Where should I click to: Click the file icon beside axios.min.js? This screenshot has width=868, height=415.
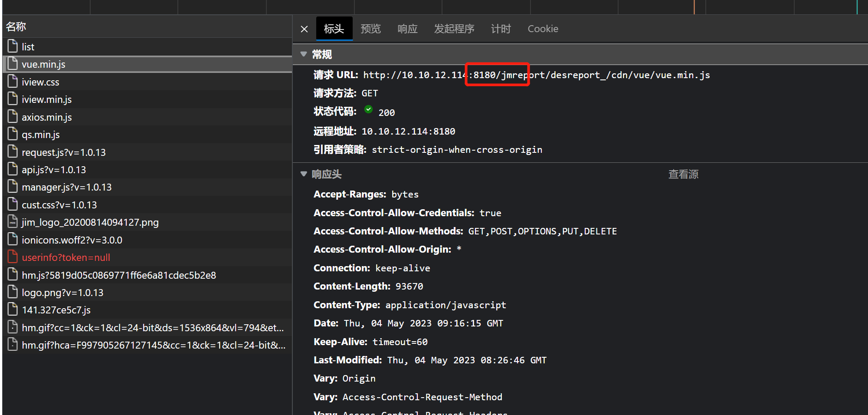click(x=12, y=116)
